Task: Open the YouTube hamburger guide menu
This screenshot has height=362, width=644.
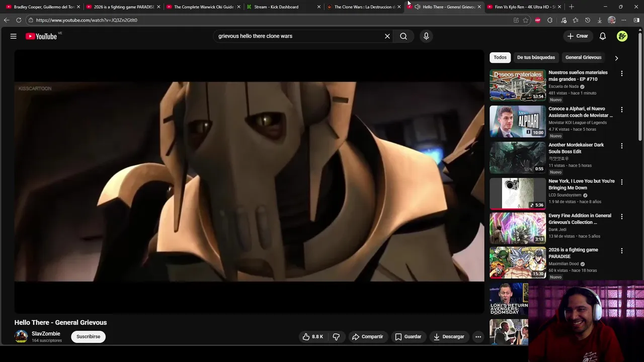Action: point(14,36)
